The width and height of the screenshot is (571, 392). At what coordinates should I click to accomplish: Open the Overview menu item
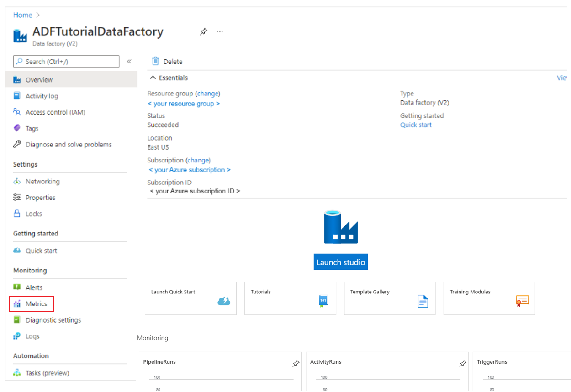pos(72,80)
